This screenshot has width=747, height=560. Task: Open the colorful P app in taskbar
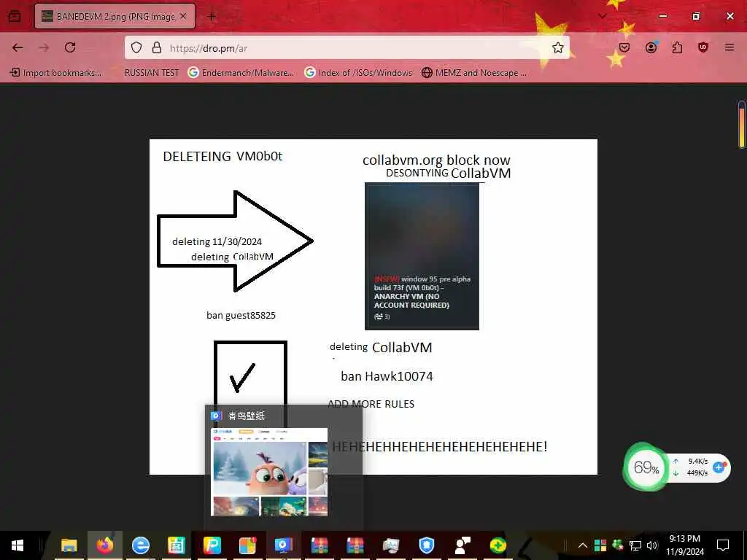[x=212, y=545]
